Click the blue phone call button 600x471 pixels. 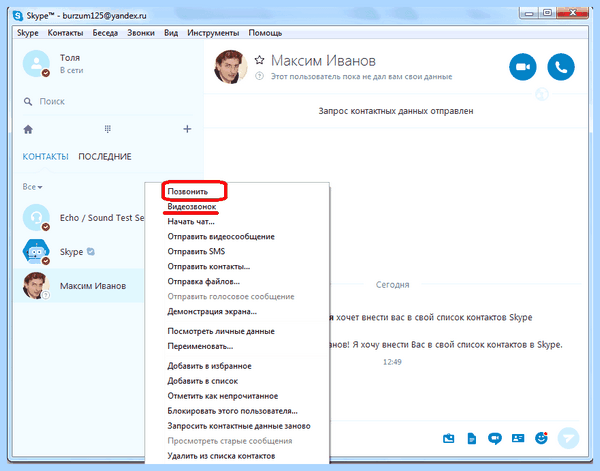click(561, 67)
